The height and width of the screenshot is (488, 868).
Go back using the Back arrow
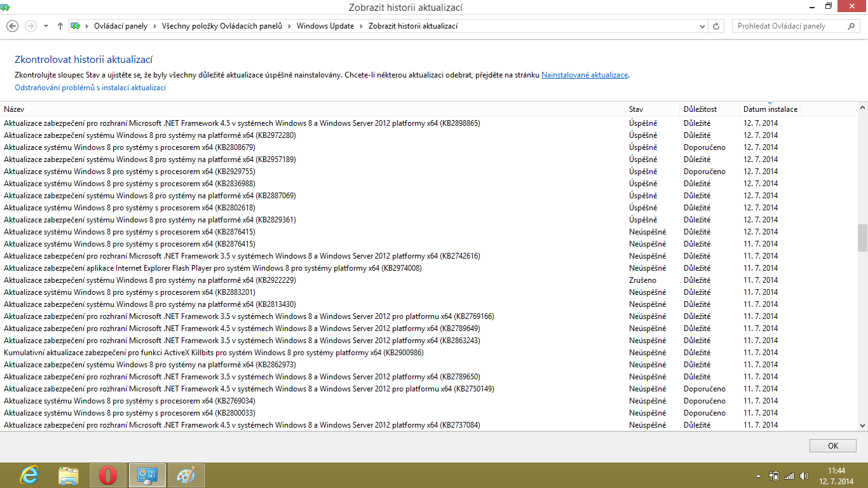(12, 26)
